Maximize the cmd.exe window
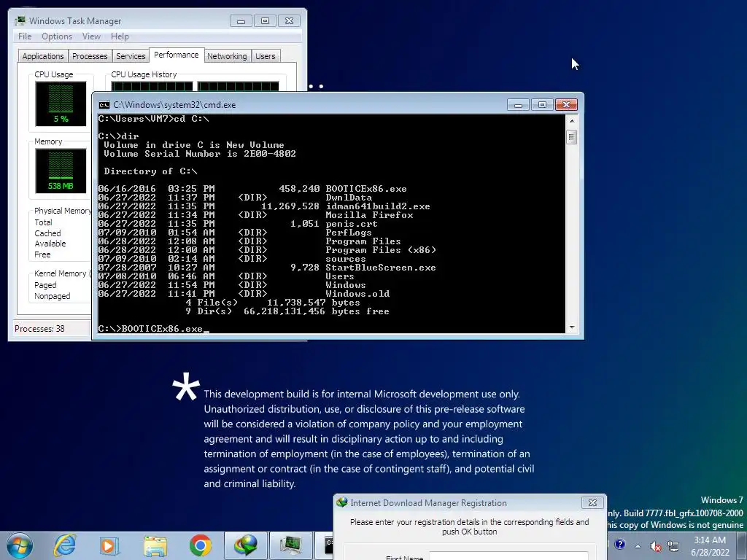The image size is (747, 560). point(542,105)
